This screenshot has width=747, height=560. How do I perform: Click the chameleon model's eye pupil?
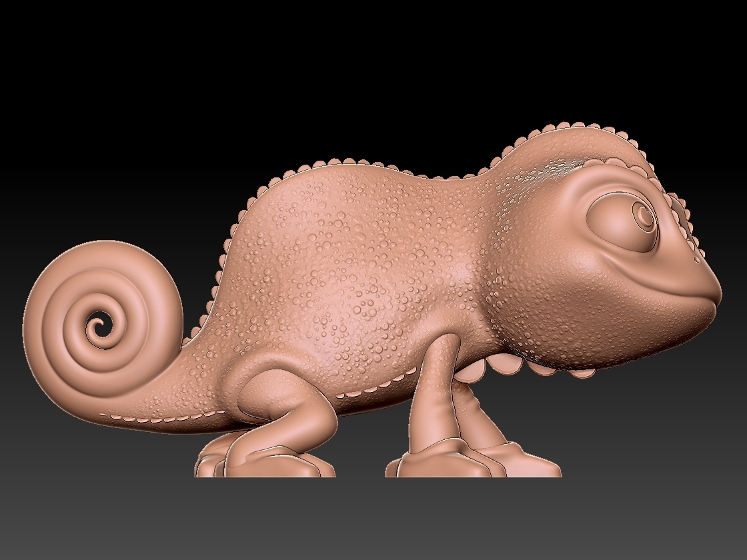644,216
